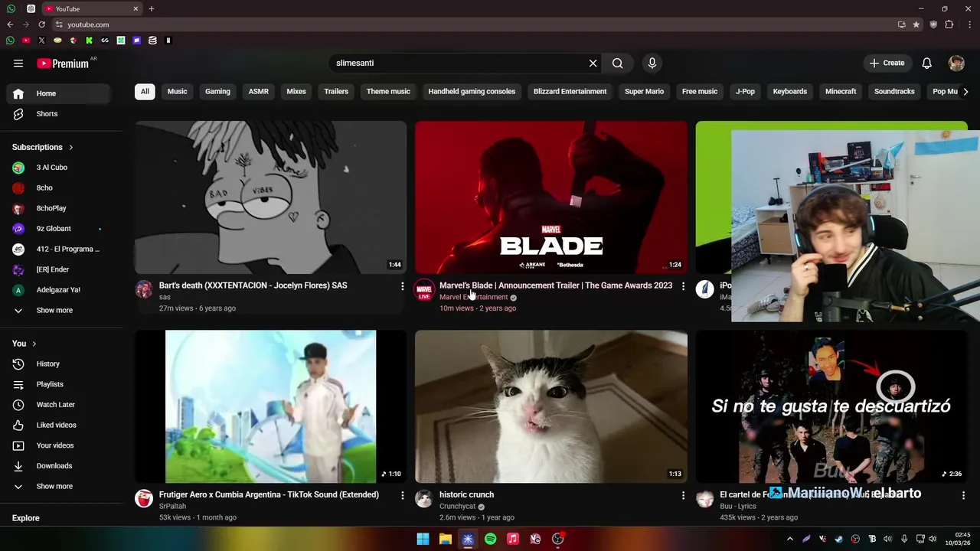Open [ER] Ender channel subscription

59,269
